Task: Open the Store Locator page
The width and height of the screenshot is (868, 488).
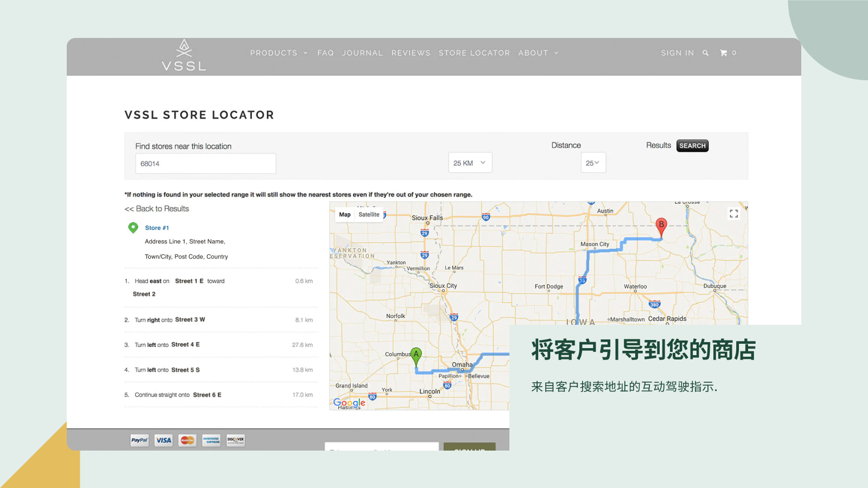Action: [474, 53]
